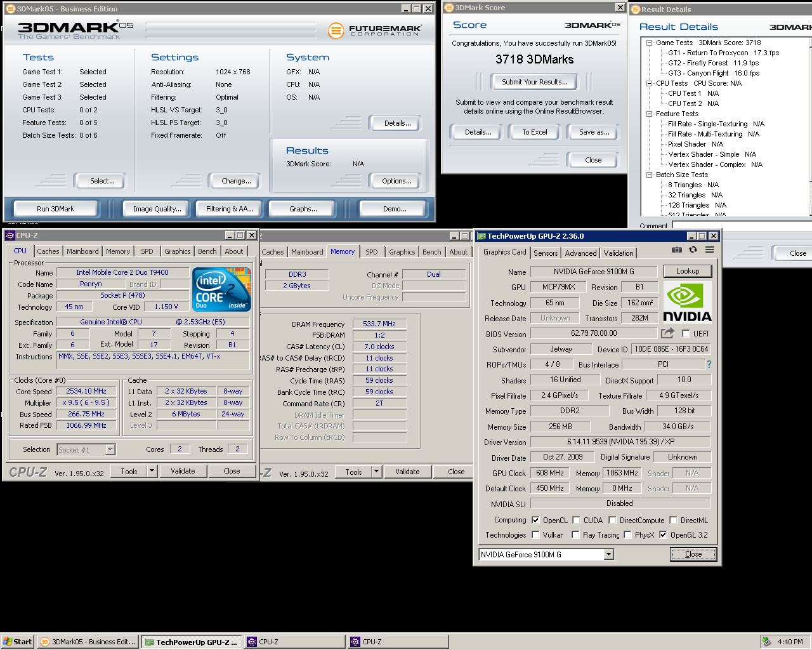Select the GT2 - Firefly Forest result row

(713, 63)
